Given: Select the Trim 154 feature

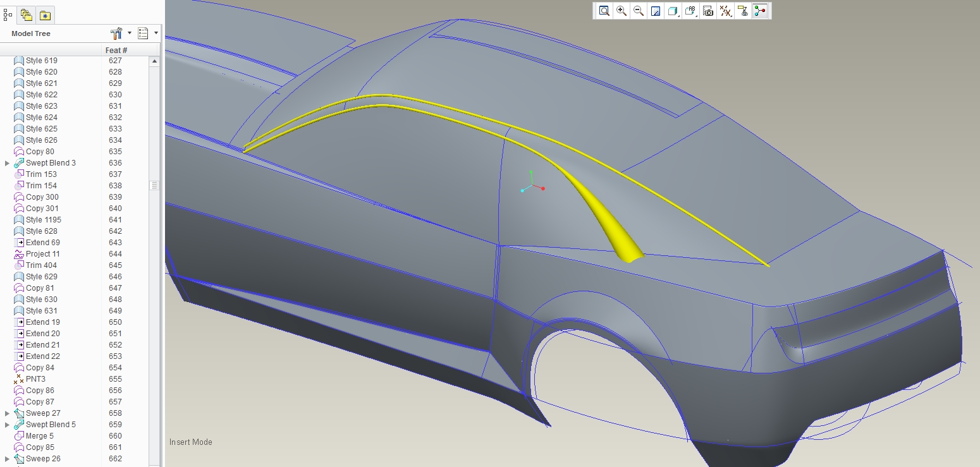Looking at the screenshot, I should click(41, 186).
